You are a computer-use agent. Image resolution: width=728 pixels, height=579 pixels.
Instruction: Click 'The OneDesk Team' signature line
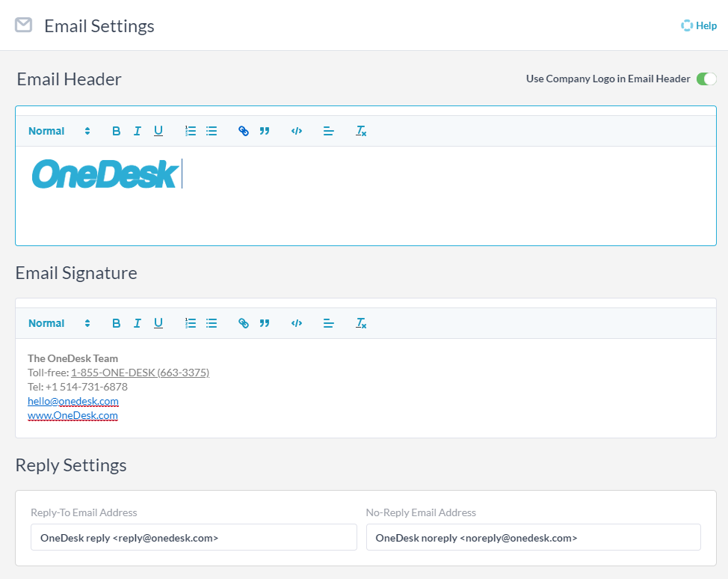click(73, 358)
